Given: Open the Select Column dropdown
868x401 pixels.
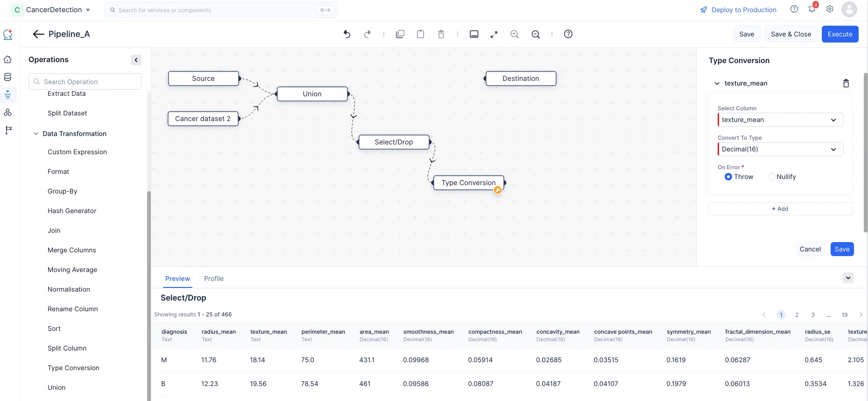Looking at the screenshot, I should tap(780, 120).
